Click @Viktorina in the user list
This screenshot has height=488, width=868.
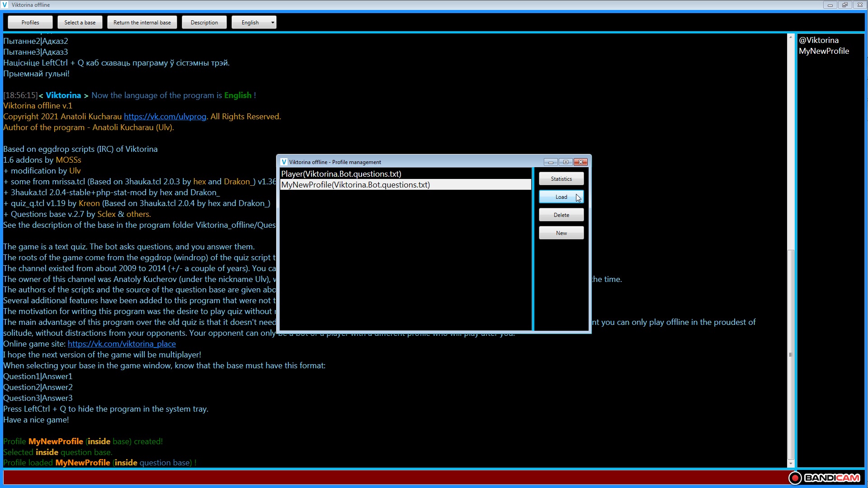coord(818,40)
